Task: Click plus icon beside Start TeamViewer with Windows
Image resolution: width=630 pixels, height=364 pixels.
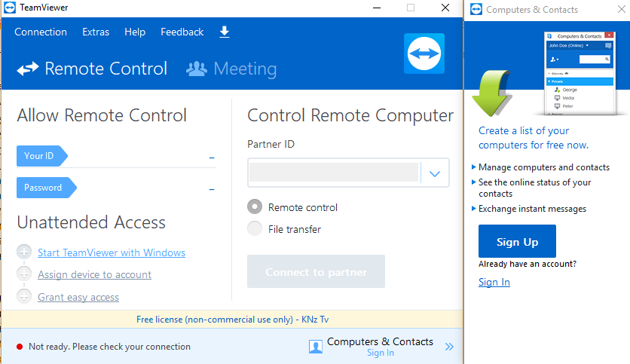Action: pos(24,252)
